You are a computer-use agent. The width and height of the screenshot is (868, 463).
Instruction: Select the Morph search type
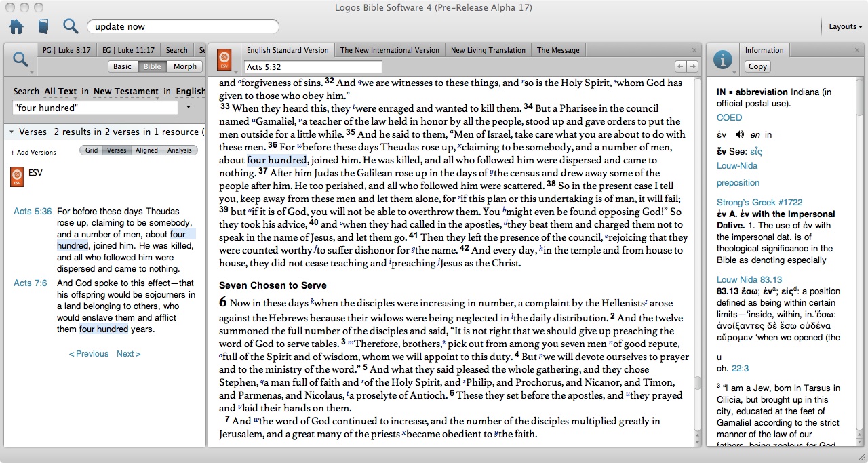coord(184,66)
